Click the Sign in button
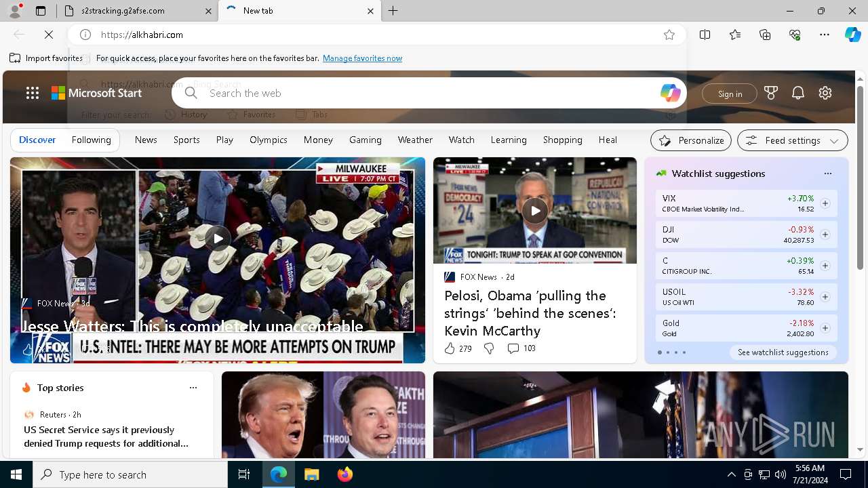The image size is (868, 488). click(730, 94)
